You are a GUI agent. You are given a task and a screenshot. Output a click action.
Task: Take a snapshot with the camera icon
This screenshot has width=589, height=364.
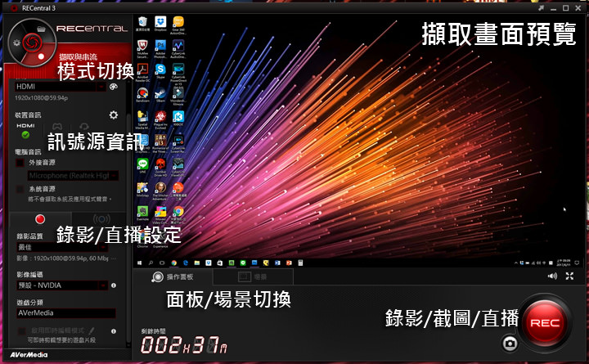tap(510, 344)
